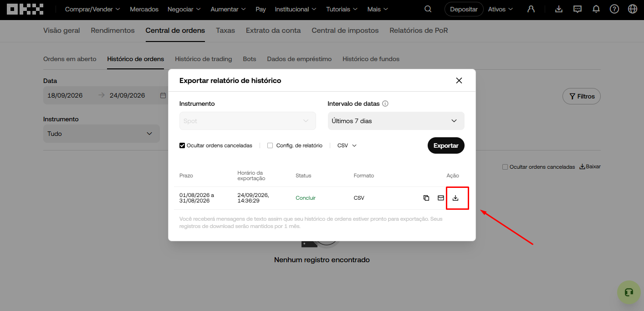The image size is (644, 311).
Task: Click the Concluir status text
Action: pos(306,198)
